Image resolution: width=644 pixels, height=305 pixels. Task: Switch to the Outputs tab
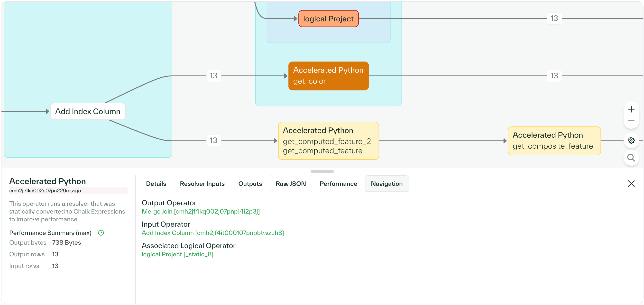coord(250,184)
